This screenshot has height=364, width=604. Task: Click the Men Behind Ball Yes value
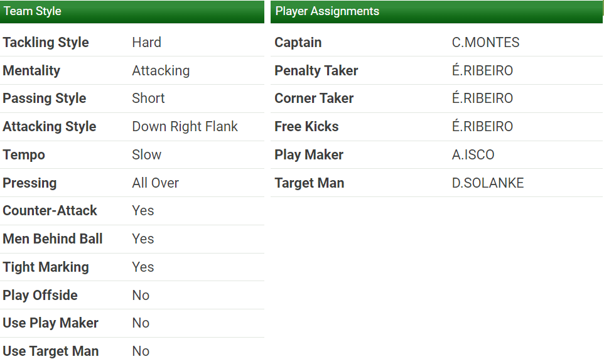(x=143, y=239)
